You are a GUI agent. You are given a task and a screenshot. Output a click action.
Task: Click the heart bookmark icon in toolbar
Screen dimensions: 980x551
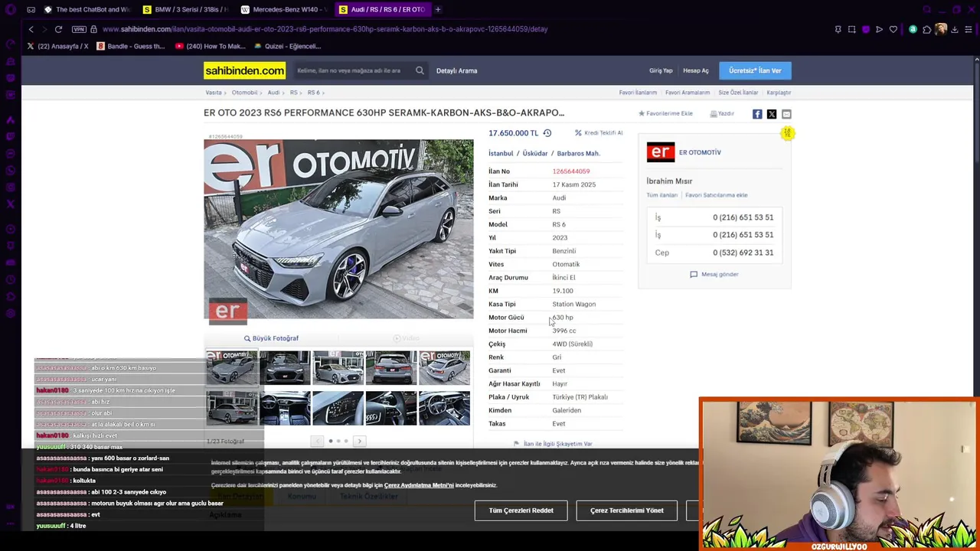point(893,29)
